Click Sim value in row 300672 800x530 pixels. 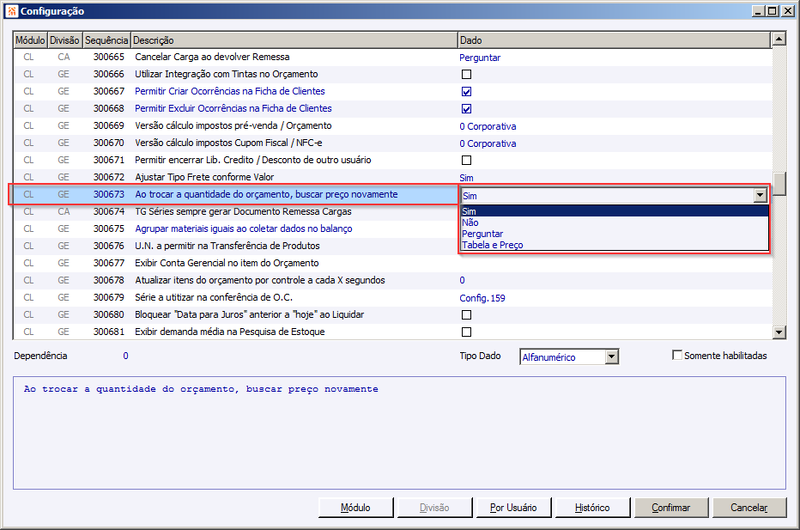point(466,178)
